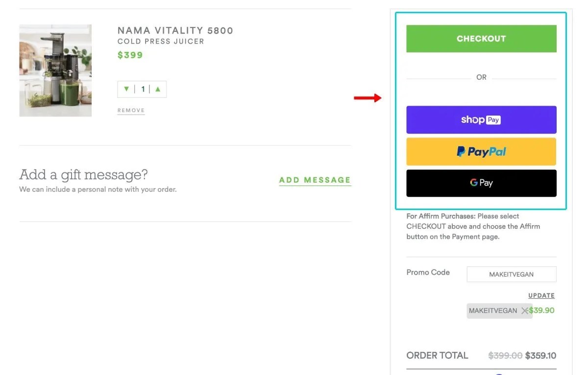This screenshot has height=375, width=588.
Task: Select the Promo Code field showing MAKEITVEGAN
Action: pyautogui.click(x=511, y=274)
